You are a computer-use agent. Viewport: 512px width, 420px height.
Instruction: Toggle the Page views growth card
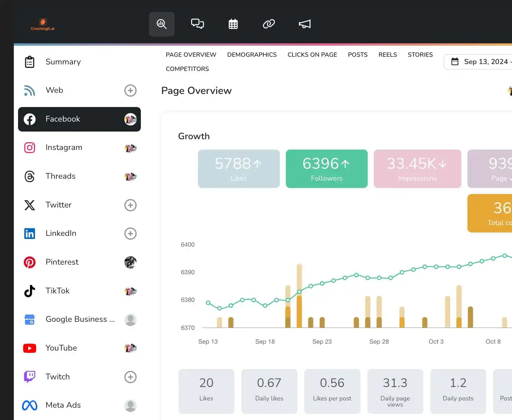(x=490, y=169)
